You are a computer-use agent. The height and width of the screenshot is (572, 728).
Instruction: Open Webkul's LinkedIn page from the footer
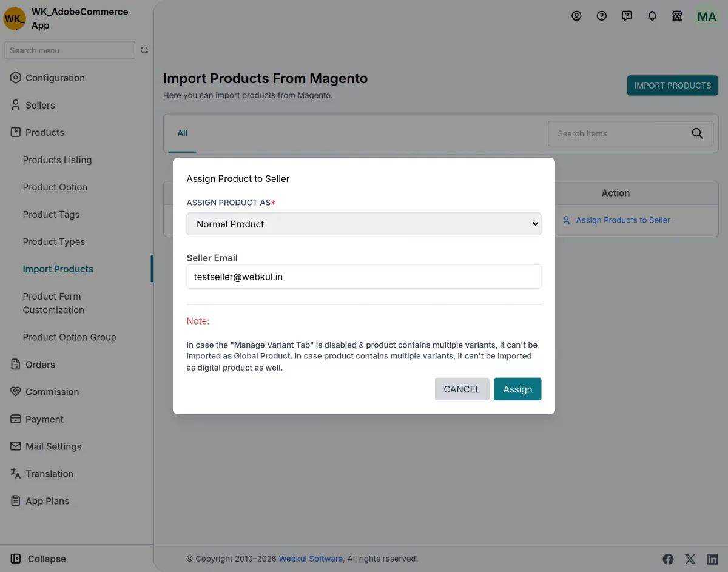(712, 559)
